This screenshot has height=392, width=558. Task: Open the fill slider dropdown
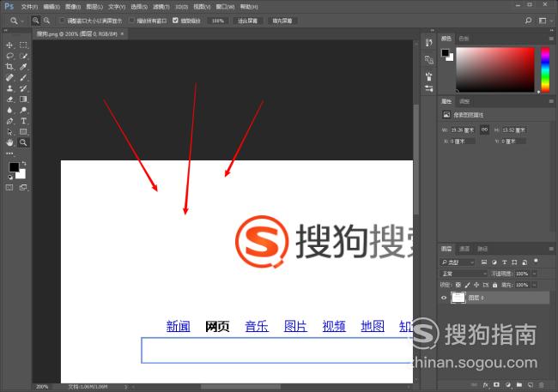coord(534,285)
